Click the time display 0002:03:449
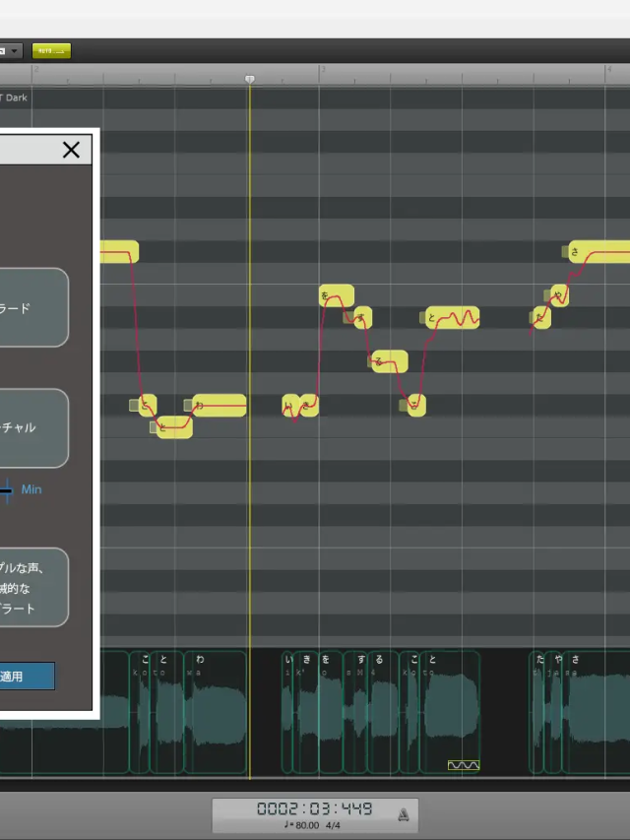630x840 pixels. click(314, 808)
